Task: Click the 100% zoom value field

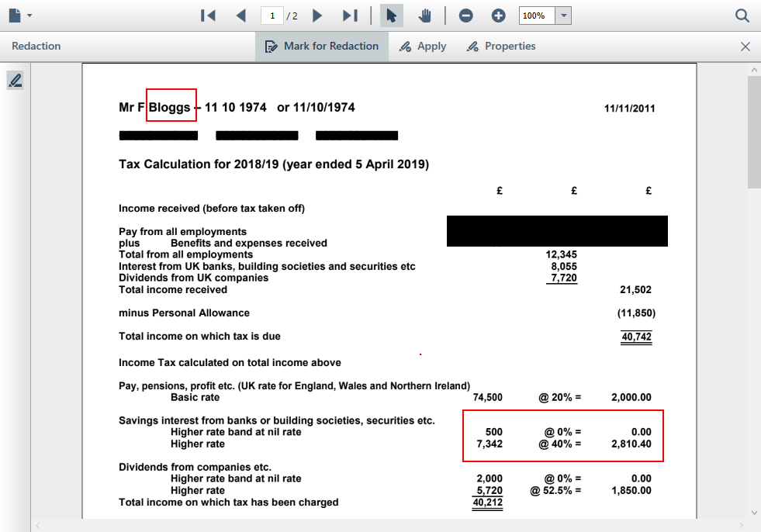Action: point(537,16)
